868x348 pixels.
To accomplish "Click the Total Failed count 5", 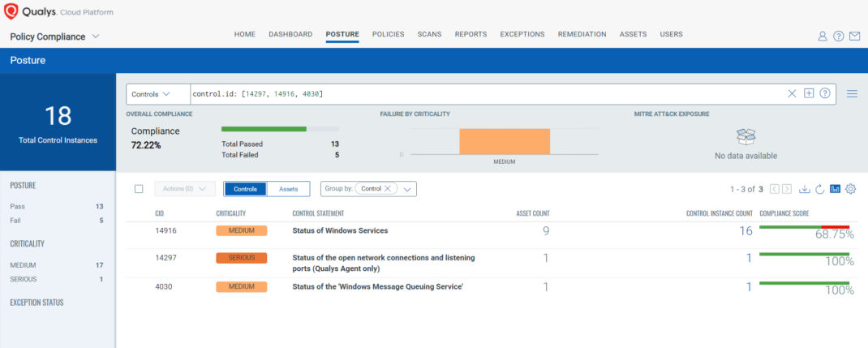I will click(337, 155).
